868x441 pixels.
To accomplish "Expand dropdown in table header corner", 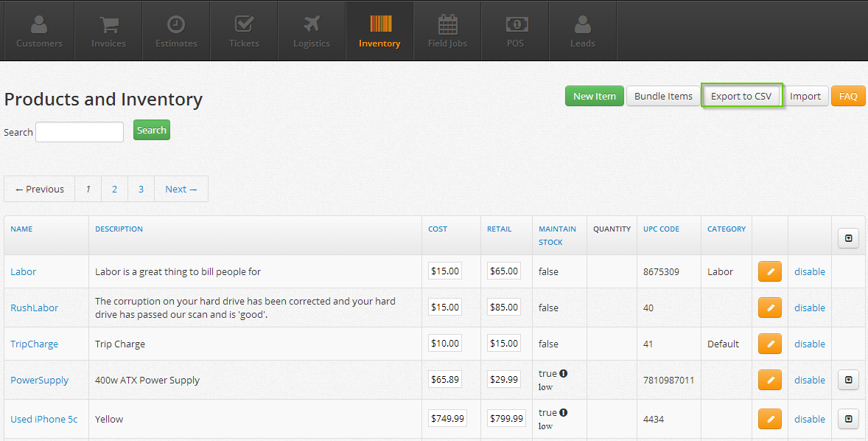I will tap(848, 238).
